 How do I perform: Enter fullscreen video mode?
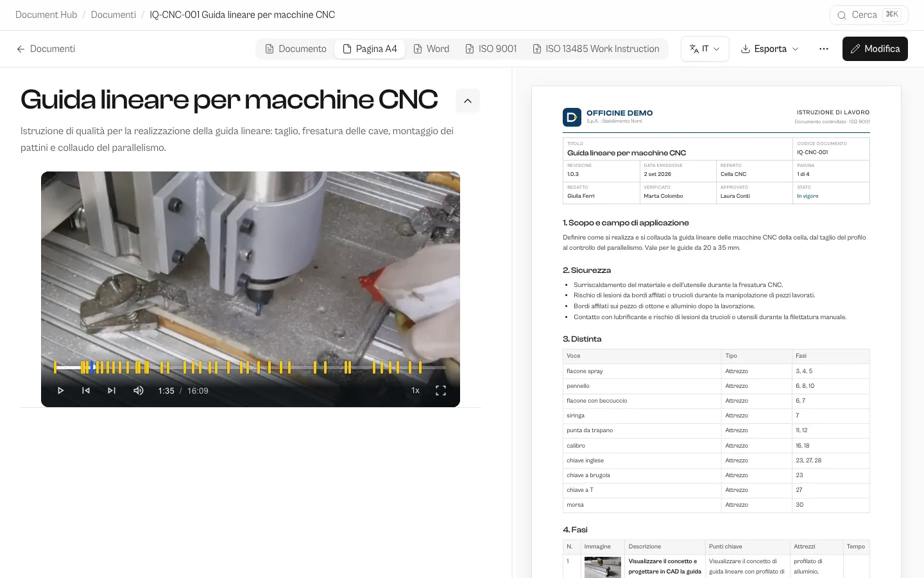coord(441,390)
